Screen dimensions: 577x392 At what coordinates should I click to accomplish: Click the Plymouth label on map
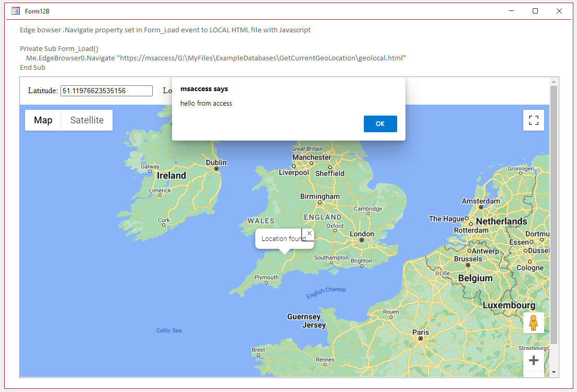[x=266, y=277]
